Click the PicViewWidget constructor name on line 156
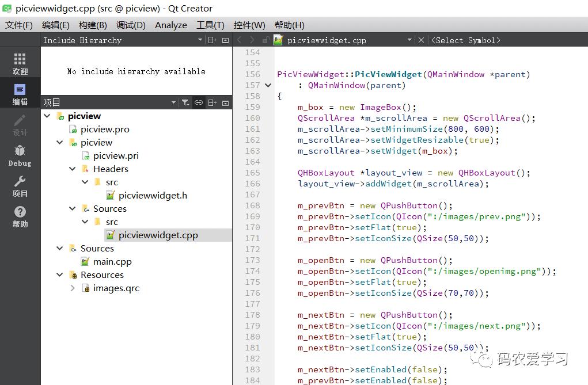This screenshot has height=385, width=588. pyautogui.click(x=388, y=74)
